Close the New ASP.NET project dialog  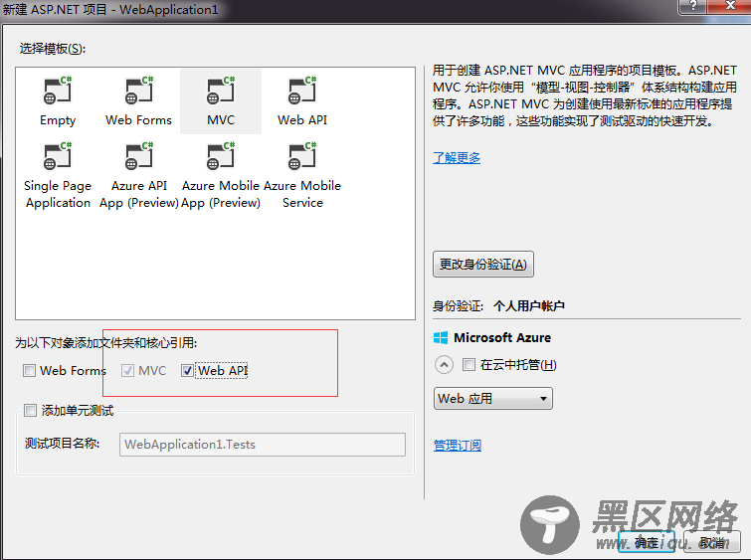pos(730,6)
